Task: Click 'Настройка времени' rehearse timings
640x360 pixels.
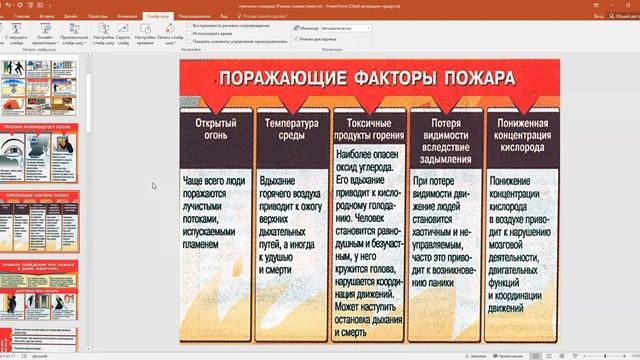Action: [x=145, y=34]
